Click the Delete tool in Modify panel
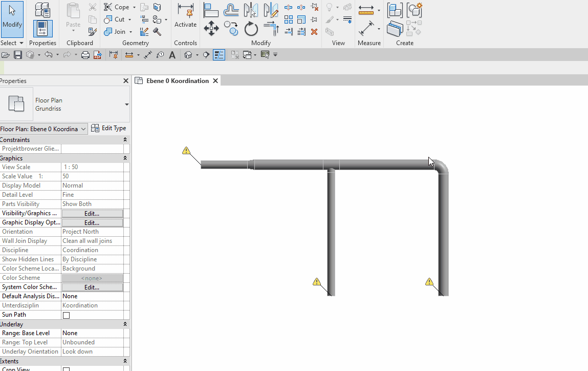This screenshot has height=371, width=588. tap(314, 31)
